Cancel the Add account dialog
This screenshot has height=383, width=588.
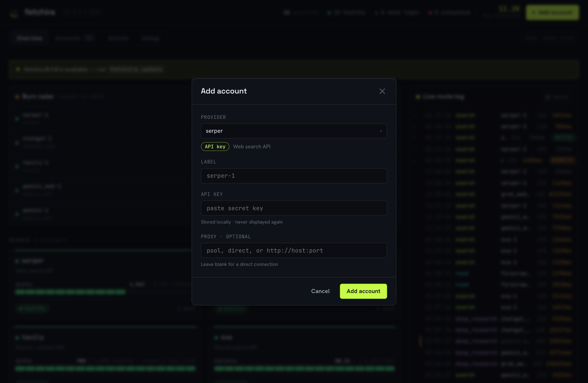click(x=320, y=291)
